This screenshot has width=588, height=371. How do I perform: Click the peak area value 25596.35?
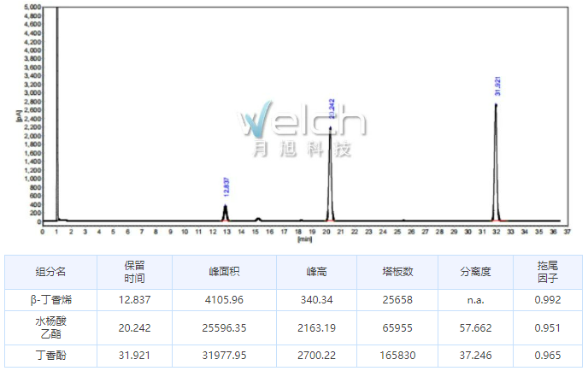pyautogui.click(x=224, y=328)
